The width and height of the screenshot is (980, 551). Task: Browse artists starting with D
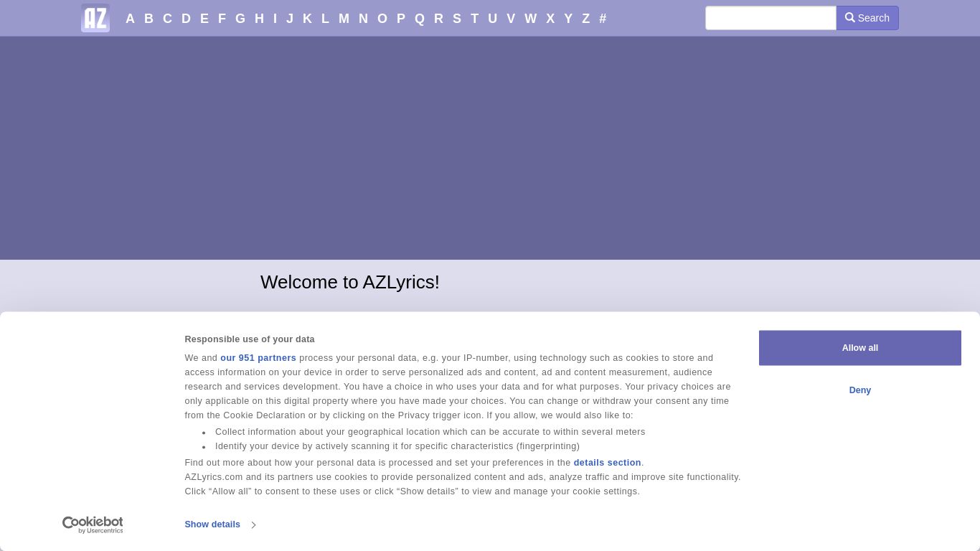186,19
